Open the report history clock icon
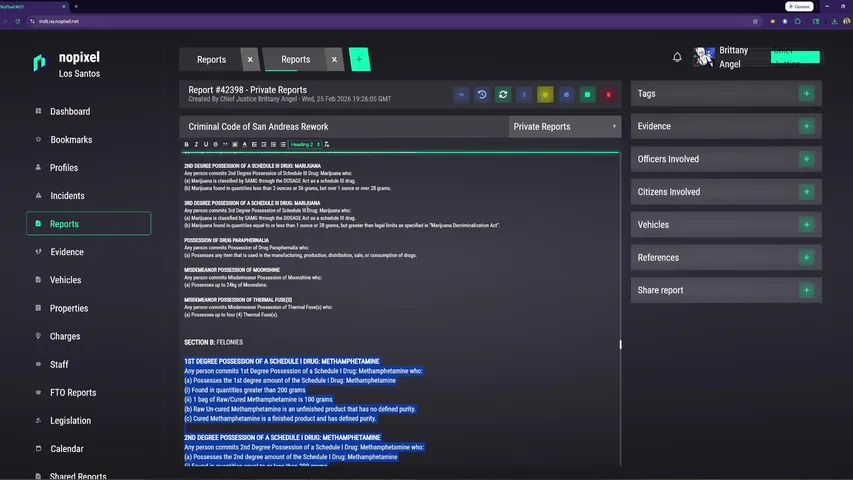The height and width of the screenshot is (480, 853). tap(482, 94)
